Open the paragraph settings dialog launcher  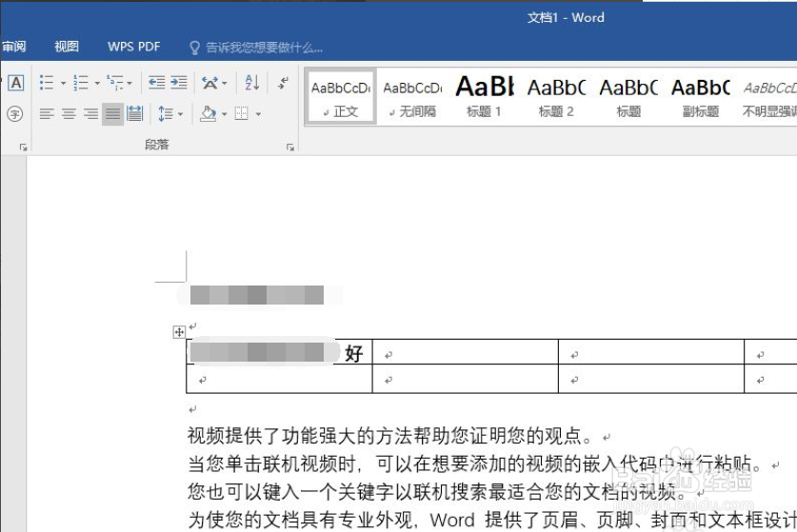coord(290,148)
